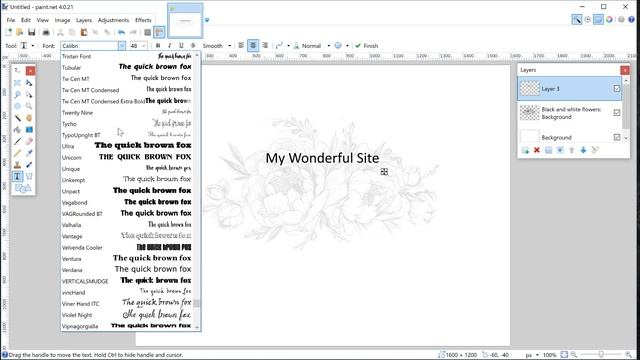Click the Print icon
The image size is (640, 360).
coord(46,32)
